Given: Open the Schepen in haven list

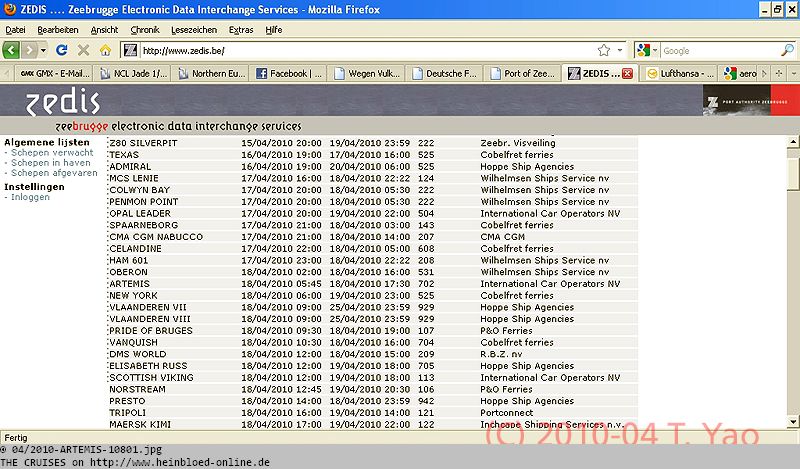Looking at the screenshot, I should pos(51,163).
